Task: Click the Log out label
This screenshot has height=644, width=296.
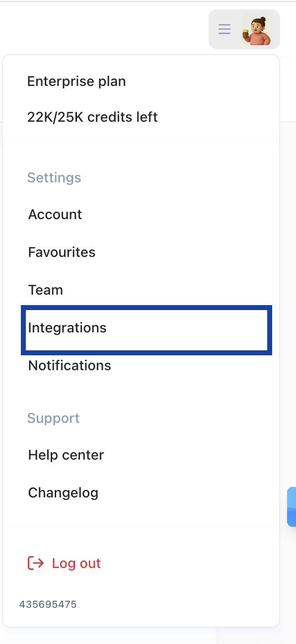Action: point(76,563)
